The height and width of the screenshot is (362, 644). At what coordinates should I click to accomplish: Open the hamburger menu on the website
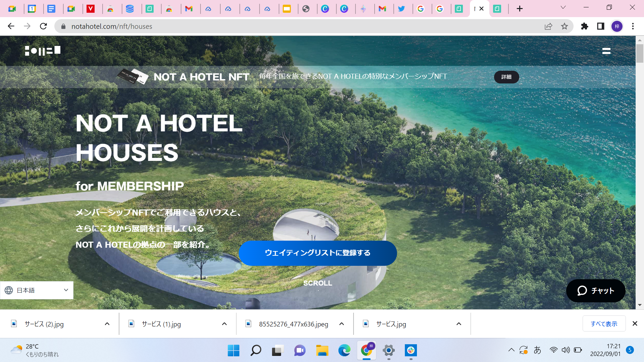pos(606,51)
